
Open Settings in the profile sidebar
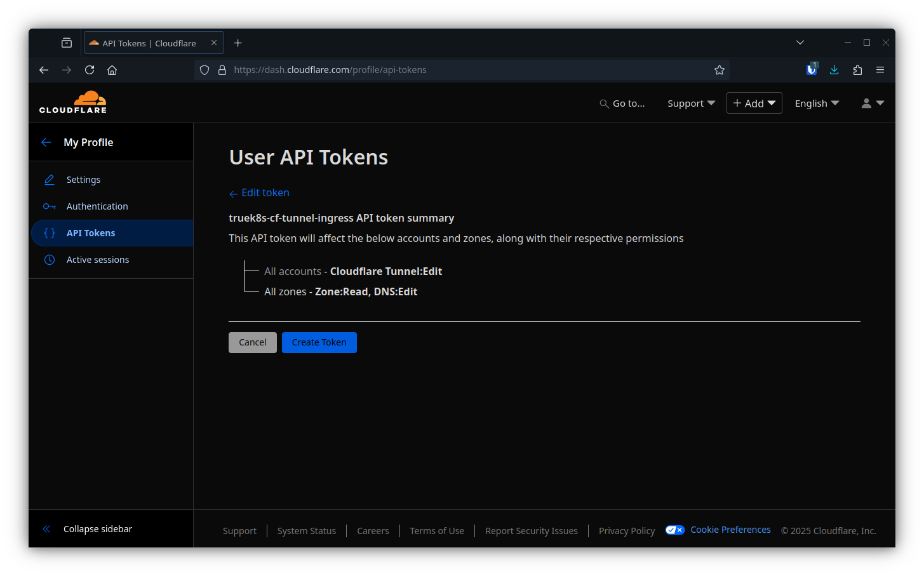pyautogui.click(x=83, y=180)
